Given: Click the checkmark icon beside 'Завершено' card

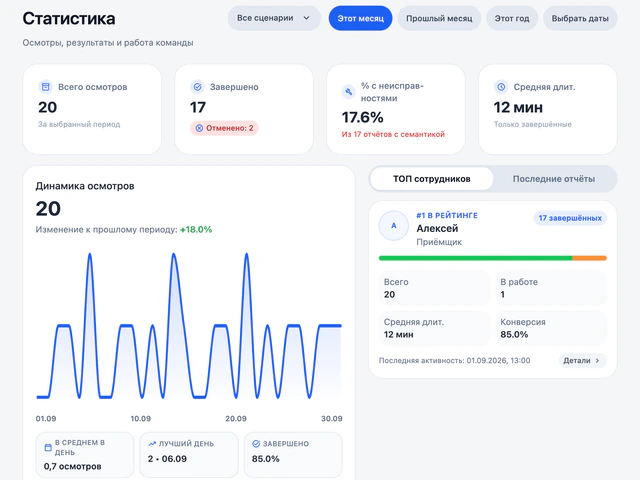Looking at the screenshot, I should pyautogui.click(x=198, y=87).
